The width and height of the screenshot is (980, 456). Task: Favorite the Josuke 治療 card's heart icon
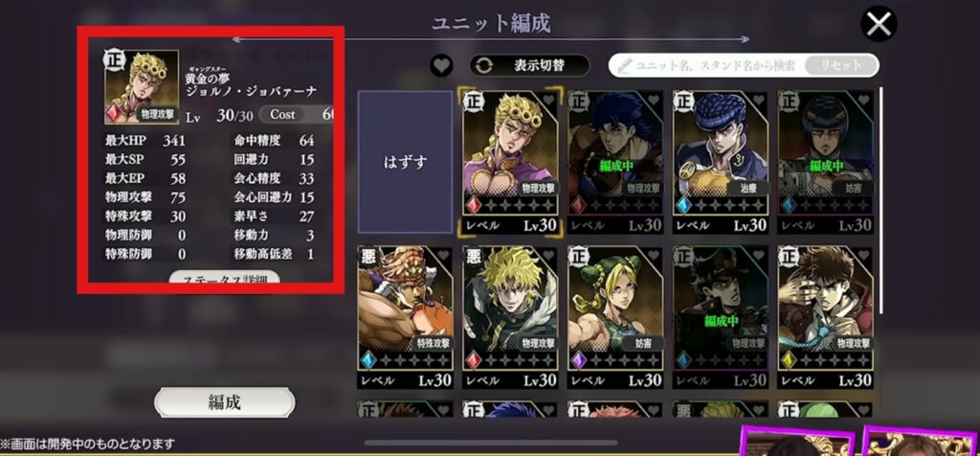758,100
